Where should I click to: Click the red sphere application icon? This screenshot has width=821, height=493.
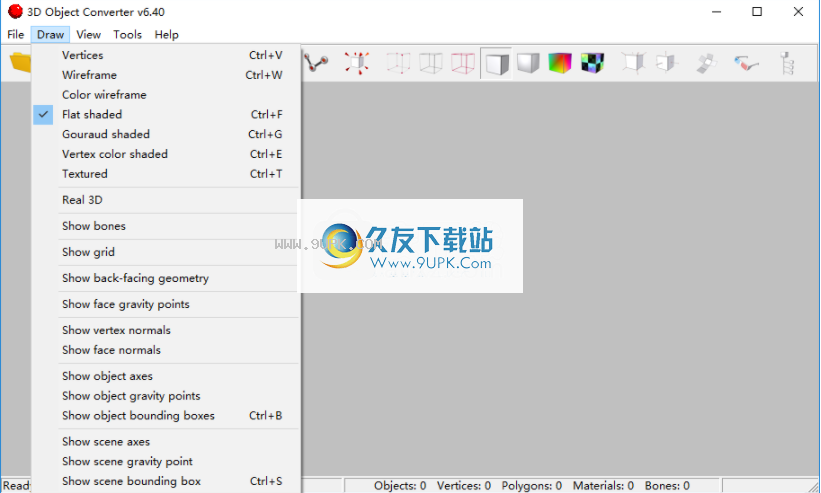pyautogui.click(x=15, y=11)
